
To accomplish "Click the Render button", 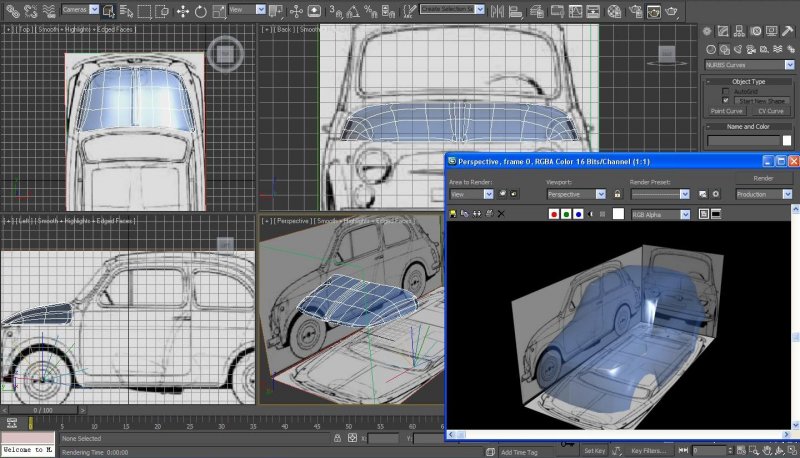I will pos(763,178).
